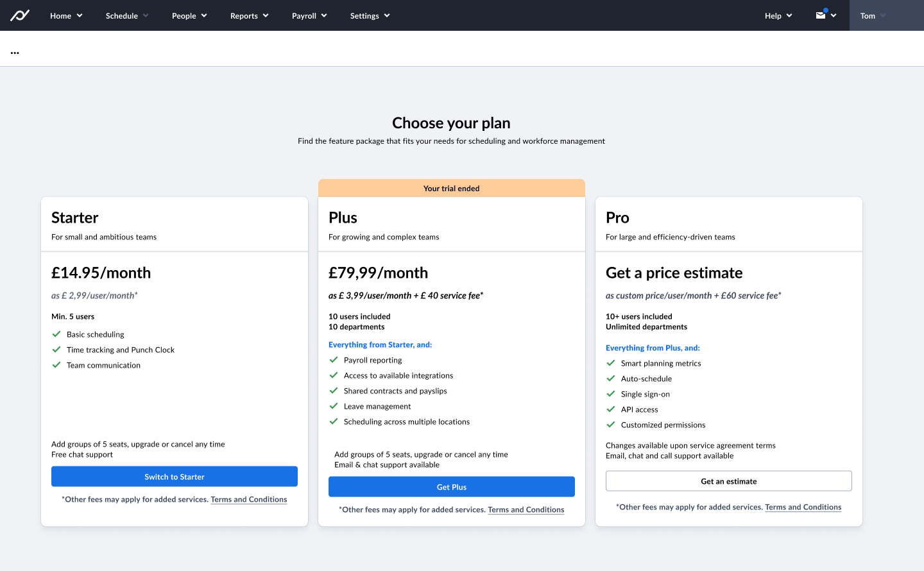The height and width of the screenshot is (571, 924).
Task: Expand the Settings menu chevron
Action: [387, 16]
